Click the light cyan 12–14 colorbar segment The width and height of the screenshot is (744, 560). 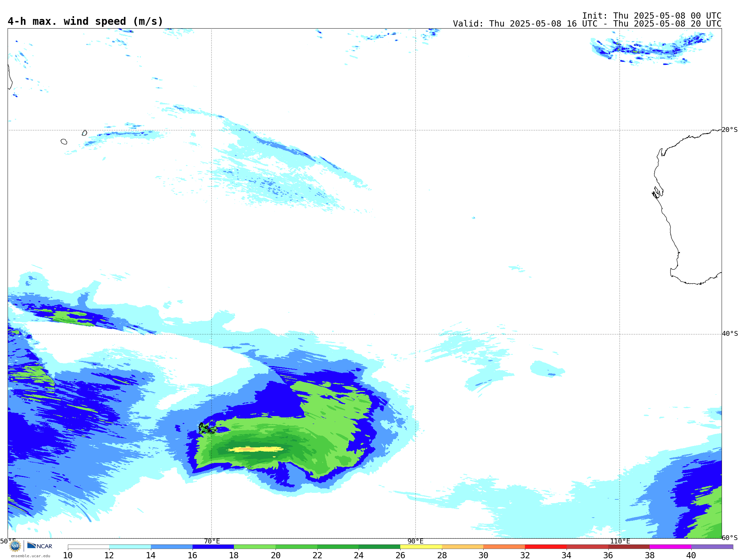(x=130, y=547)
